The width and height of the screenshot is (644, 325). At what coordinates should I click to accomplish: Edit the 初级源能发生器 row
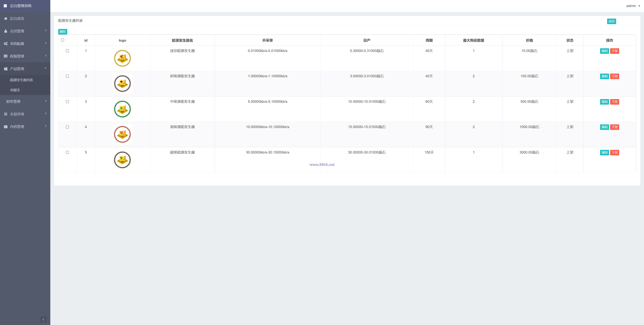click(x=604, y=76)
